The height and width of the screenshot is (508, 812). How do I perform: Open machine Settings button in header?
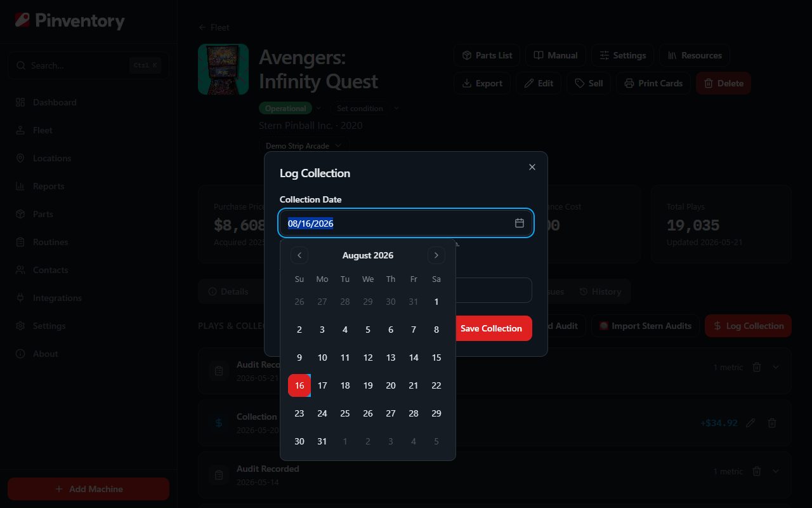[x=623, y=55]
